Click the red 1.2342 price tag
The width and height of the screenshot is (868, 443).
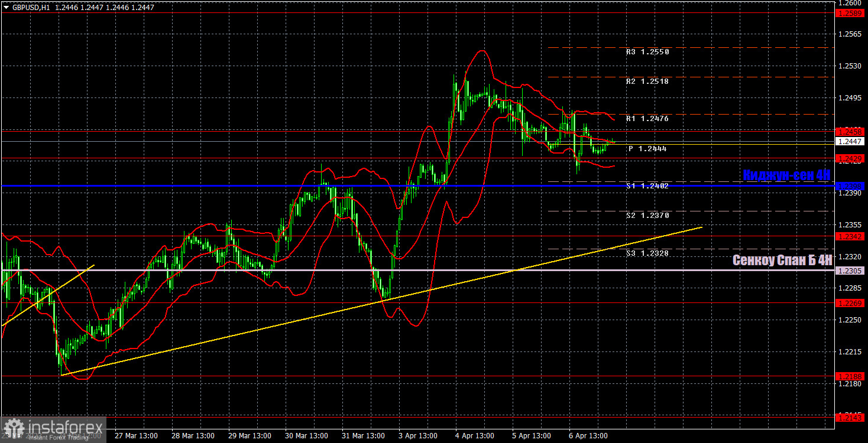point(850,236)
